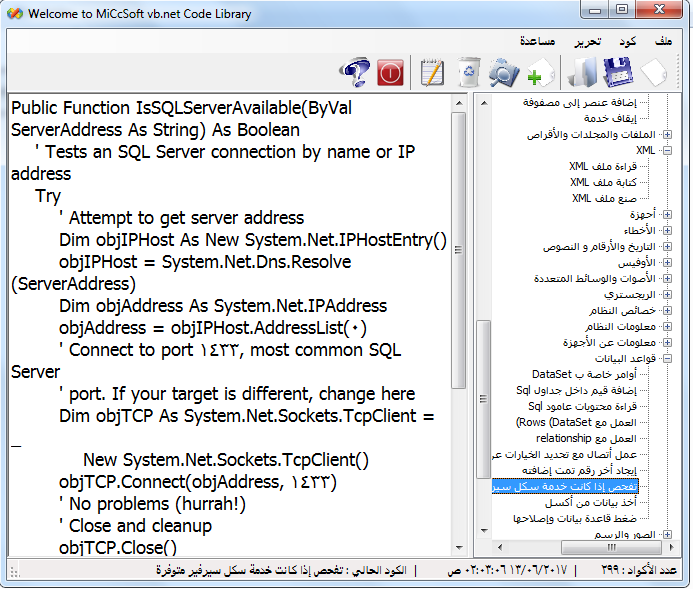The height and width of the screenshot is (589, 693).
Task: Expand the أجهزة tree node
Action: click(x=667, y=214)
